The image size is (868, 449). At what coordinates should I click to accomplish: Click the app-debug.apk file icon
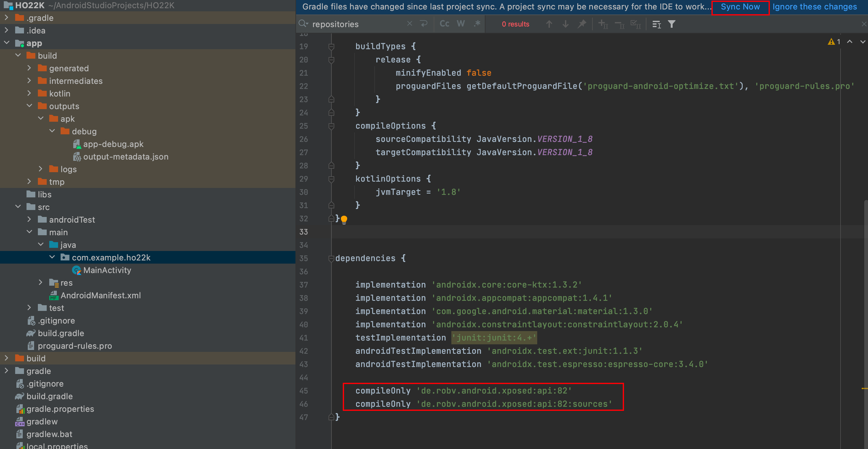coord(77,144)
